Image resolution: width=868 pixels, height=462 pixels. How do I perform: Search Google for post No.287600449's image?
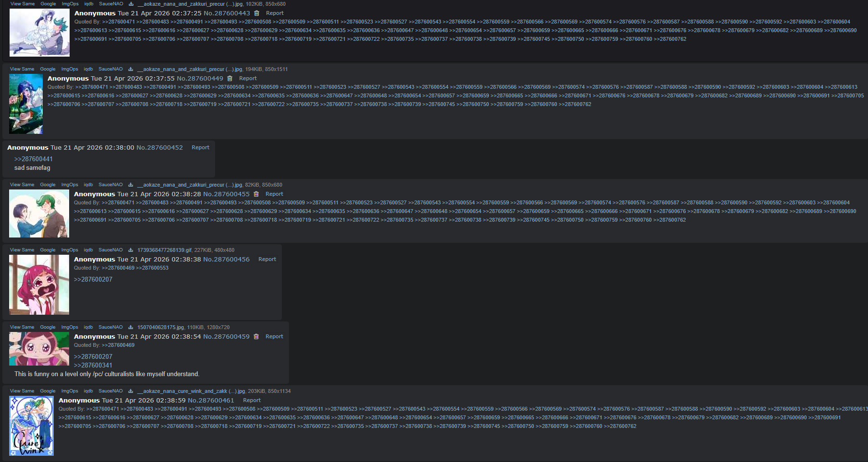pos(48,69)
